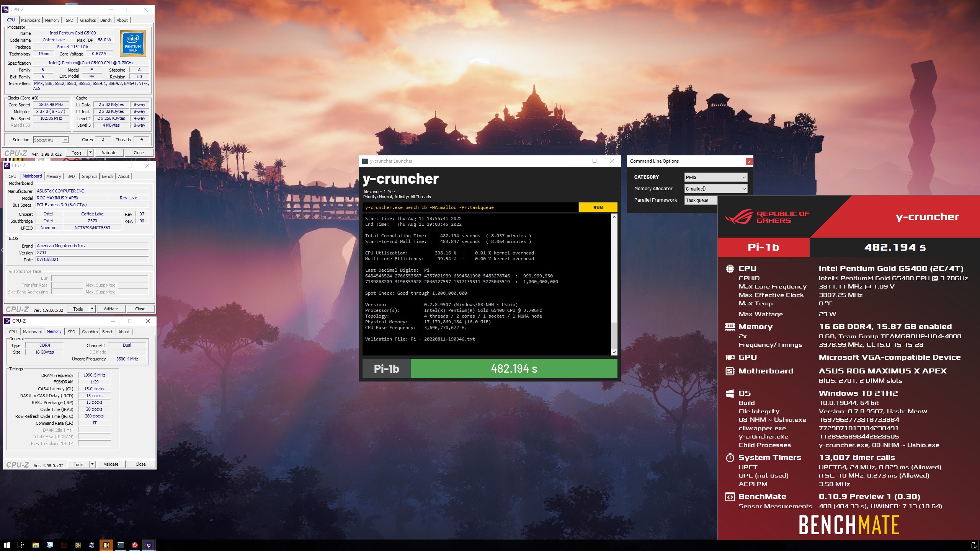This screenshot has width=980, height=551.
Task: Click the Windows OS icon in BenchMate panel
Action: [730, 393]
